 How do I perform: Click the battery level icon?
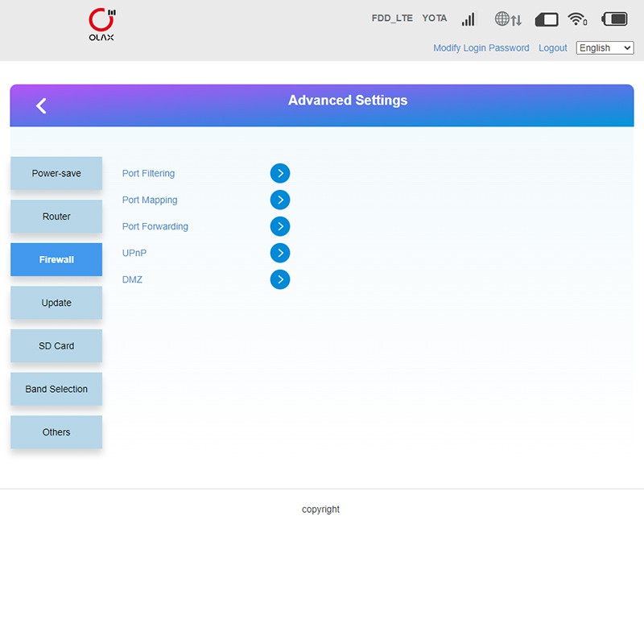coord(615,19)
